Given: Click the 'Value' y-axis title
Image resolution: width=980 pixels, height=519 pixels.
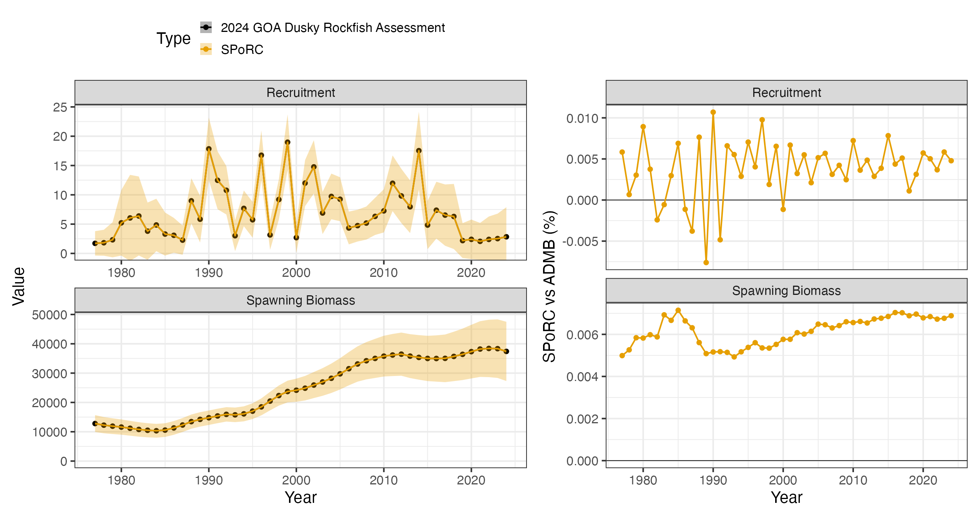Looking at the screenshot, I should [18, 286].
